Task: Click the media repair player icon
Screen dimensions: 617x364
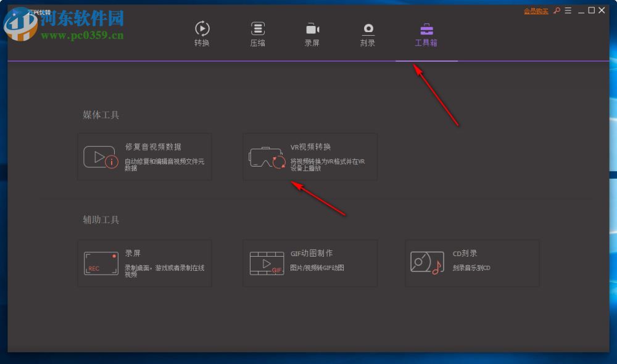Action: click(x=99, y=155)
